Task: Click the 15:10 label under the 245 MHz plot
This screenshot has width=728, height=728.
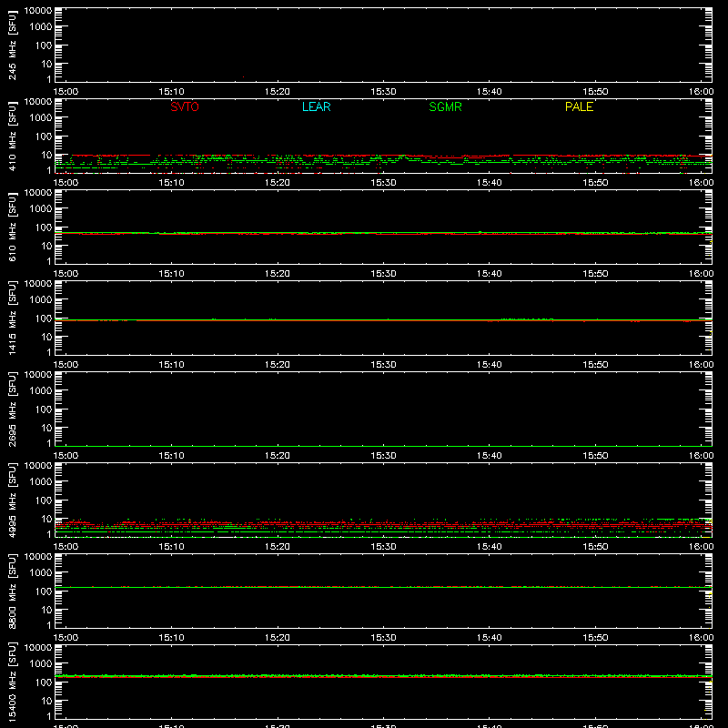Action: (x=172, y=92)
